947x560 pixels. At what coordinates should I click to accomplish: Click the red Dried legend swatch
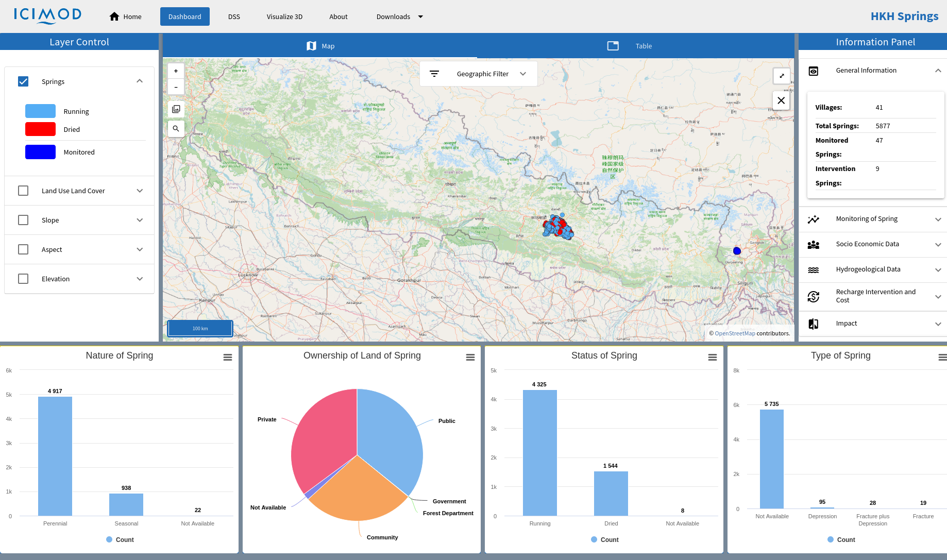coord(40,129)
